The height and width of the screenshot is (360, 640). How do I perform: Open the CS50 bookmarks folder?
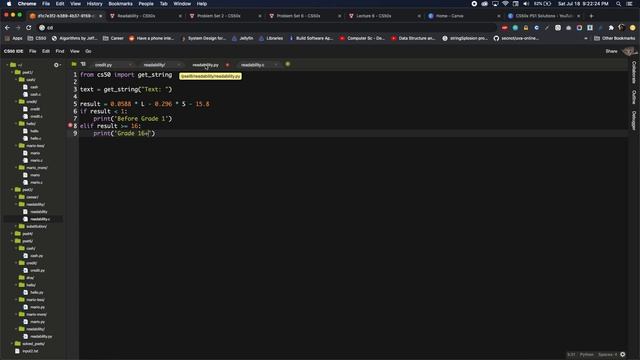pos(37,38)
